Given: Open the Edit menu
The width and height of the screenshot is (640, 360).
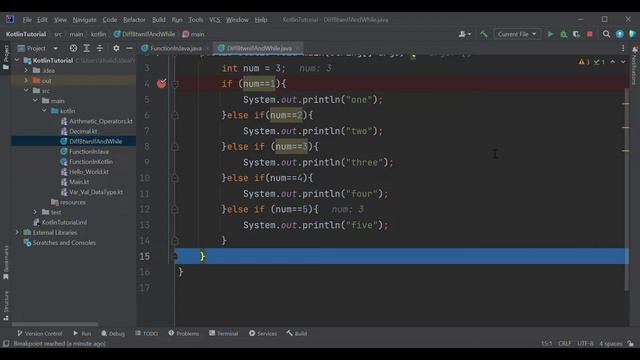Looking at the screenshot, I should (x=42, y=20).
